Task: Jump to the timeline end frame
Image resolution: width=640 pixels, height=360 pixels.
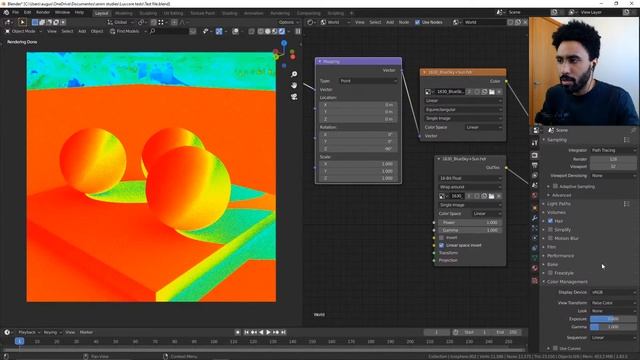Action: pos(283,332)
